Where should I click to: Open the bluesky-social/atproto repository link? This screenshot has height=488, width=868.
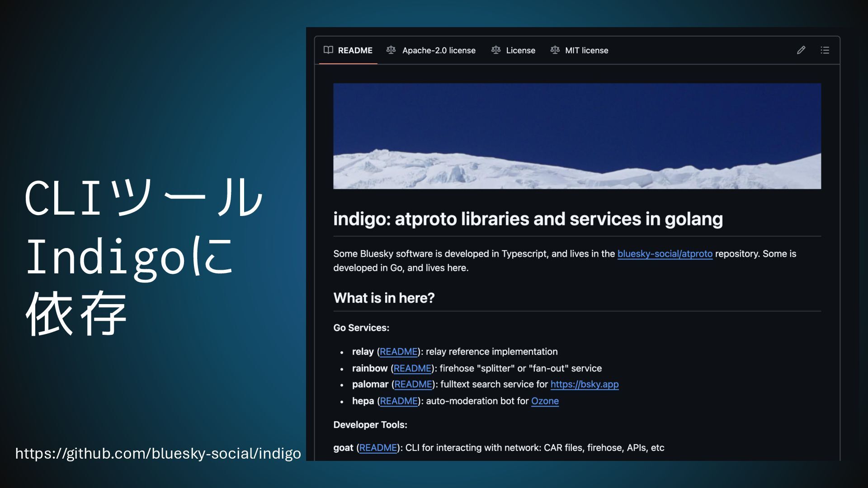(x=665, y=254)
